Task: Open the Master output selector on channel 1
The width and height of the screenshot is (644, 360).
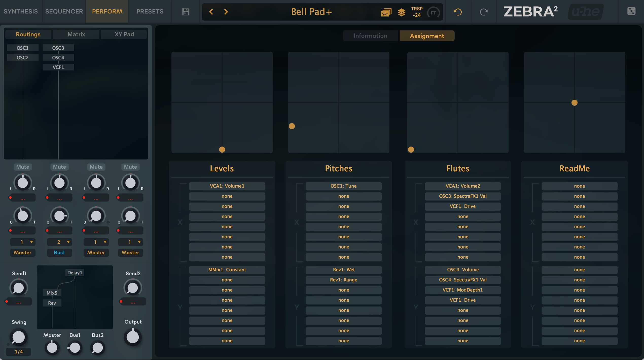Action: [x=23, y=253]
